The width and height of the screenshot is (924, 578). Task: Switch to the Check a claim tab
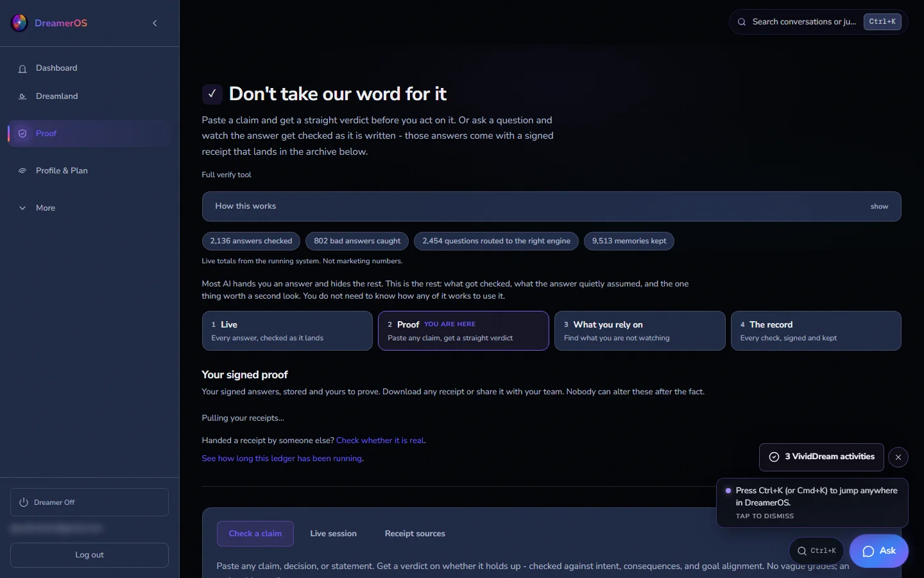point(255,534)
